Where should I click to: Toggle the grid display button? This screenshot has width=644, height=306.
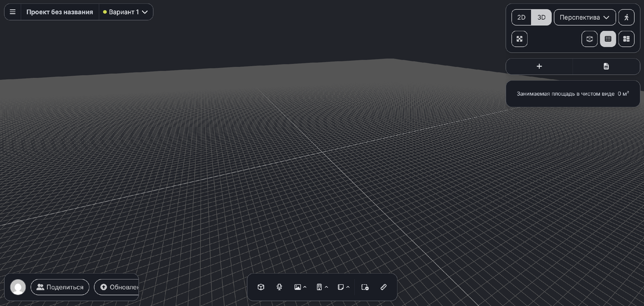[608, 39]
